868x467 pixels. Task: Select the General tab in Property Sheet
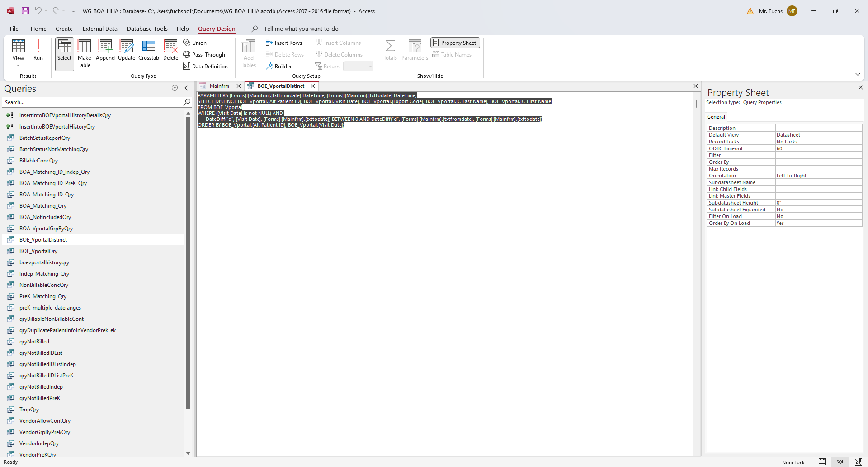click(716, 117)
